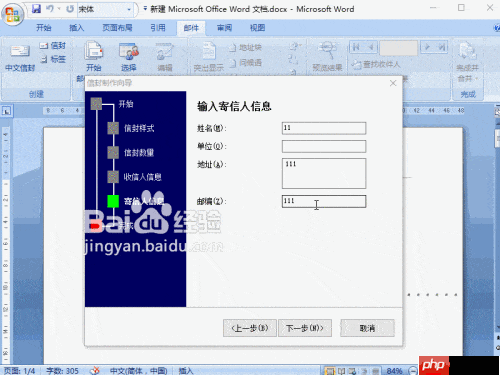500x375 pixels.
Task: Click the 中文信封 envelope wizard icon
Action: click(x=20, y=57)
